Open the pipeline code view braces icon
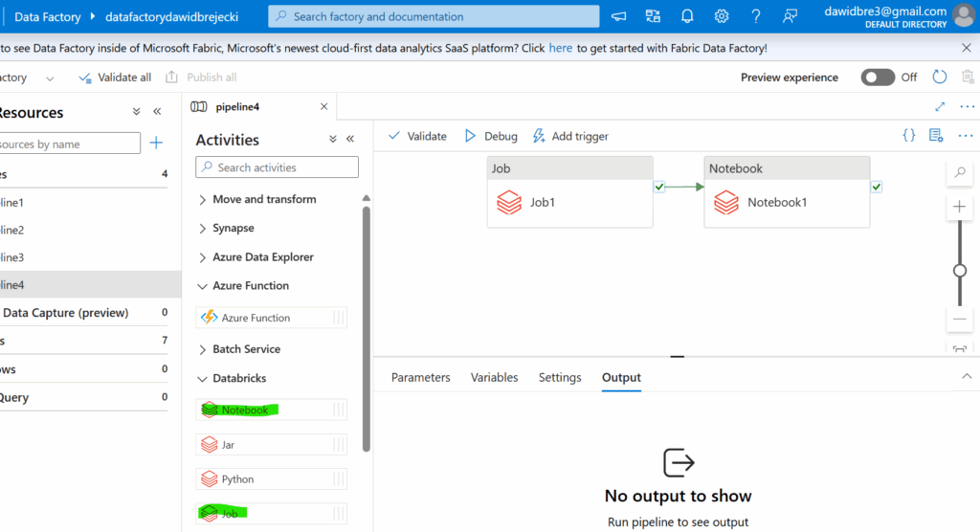The image size is (980, 532). [x=909, y=136]
